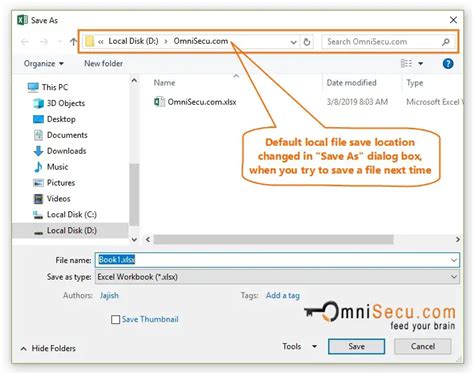The width and height of the screenshot is (474, 375).
Task: Refresh the OmniSecu.com folder view
Action: pos(307,42)
